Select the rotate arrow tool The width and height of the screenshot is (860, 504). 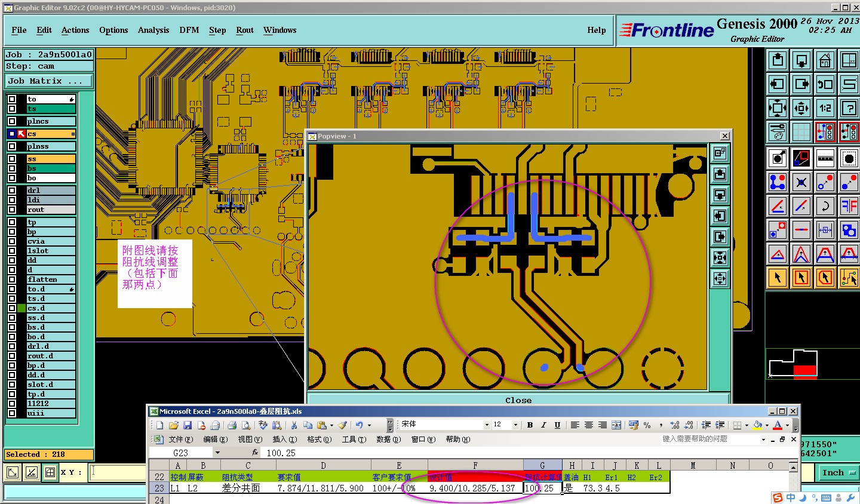825,206
